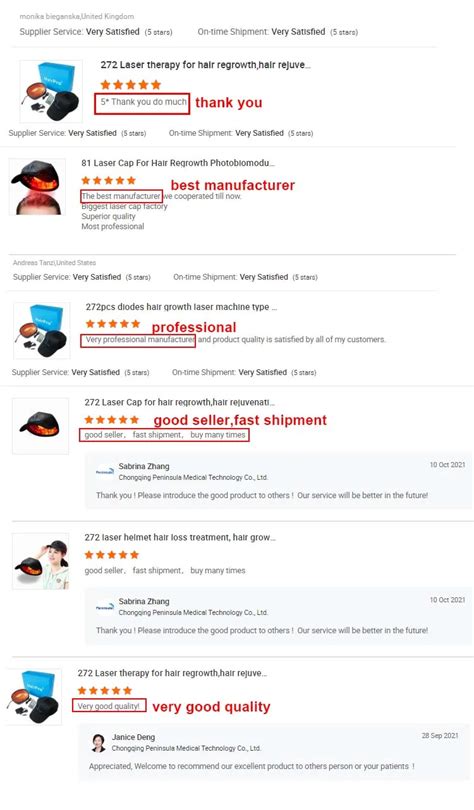Screen dimensions: 474x810
Task: Click the boxed 'The best manufacturer' review text
Action: pyautogui.click(x=121, y=196)
